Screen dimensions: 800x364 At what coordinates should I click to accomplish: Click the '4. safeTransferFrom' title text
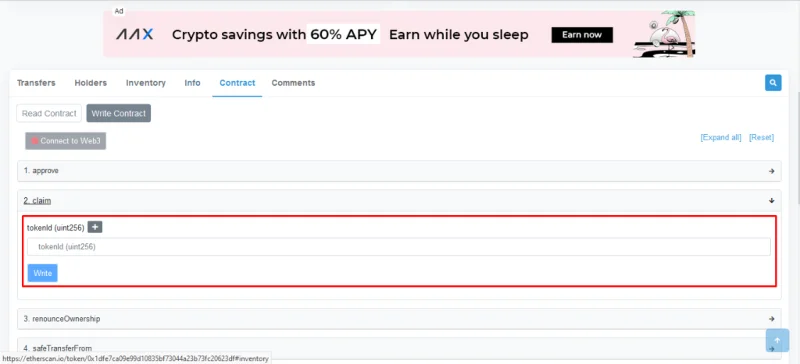[58, 348]
